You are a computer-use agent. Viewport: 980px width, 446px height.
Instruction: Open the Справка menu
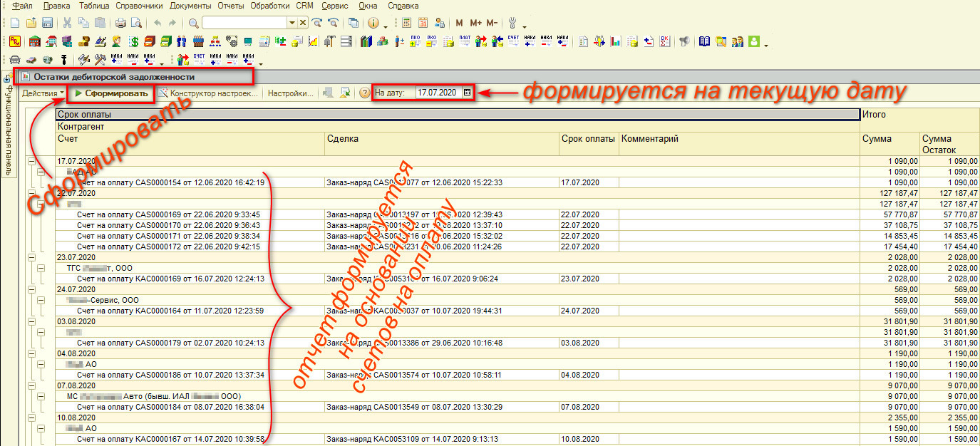(x=403, y=6)
